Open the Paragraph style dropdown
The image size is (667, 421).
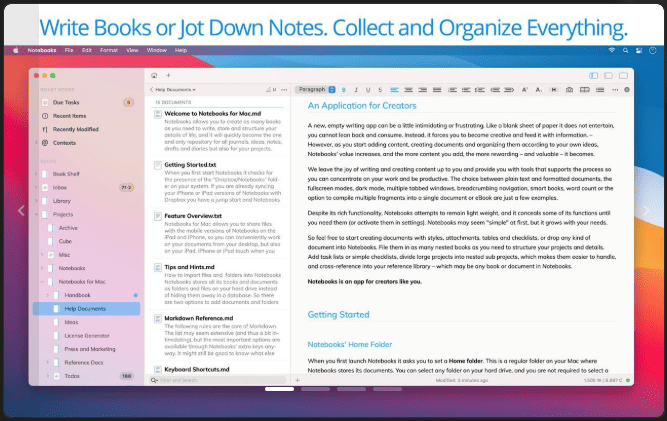tap(316, 90)
